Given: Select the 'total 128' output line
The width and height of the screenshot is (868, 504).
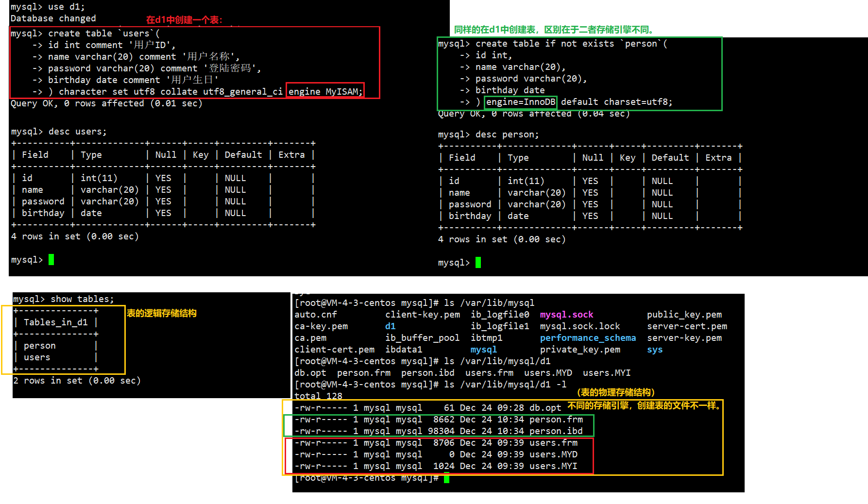Looking at the screenshot, I should [x=318, y=396].
